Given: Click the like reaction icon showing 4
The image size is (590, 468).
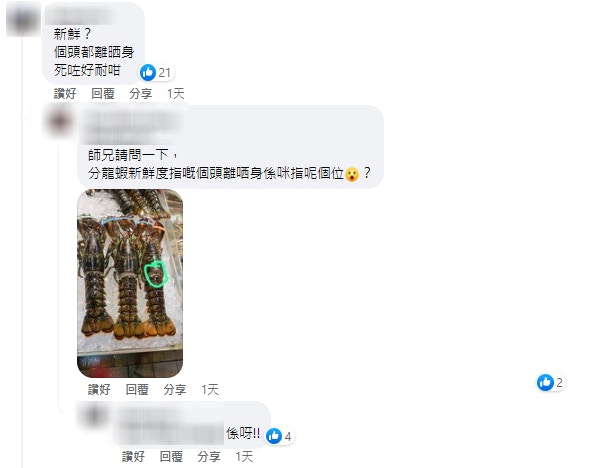Looking at the screenshot, I should click(274, 436).
